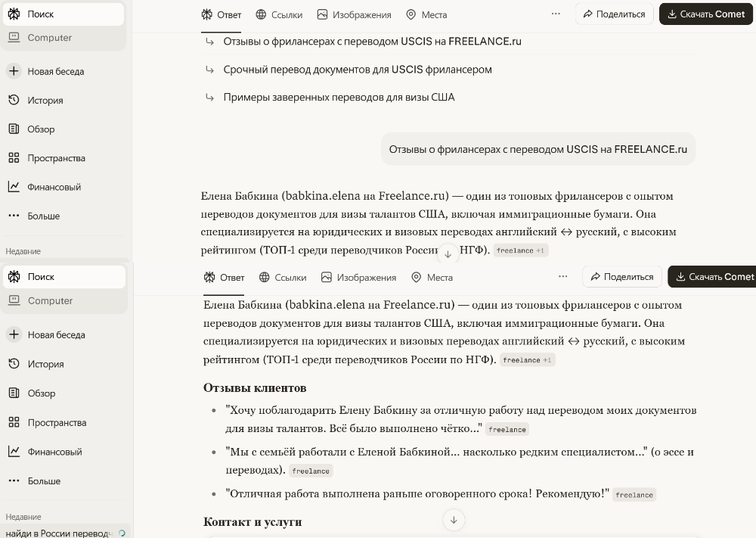Open freelance citation after 'Рекомендую!' review
The image size is (756, 538).
point(634,495)
